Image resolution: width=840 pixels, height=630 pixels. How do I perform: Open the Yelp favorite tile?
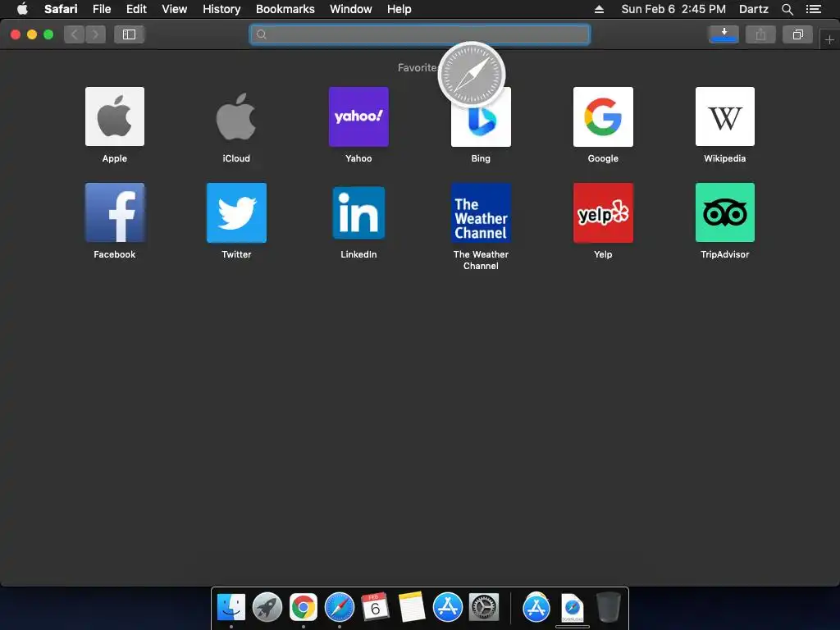[x=603, y=212]
